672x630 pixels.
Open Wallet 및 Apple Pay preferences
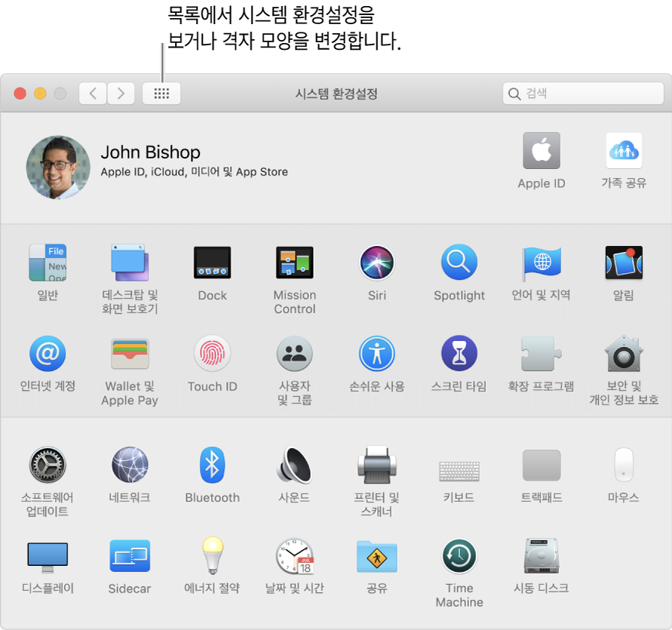point(130,353)
